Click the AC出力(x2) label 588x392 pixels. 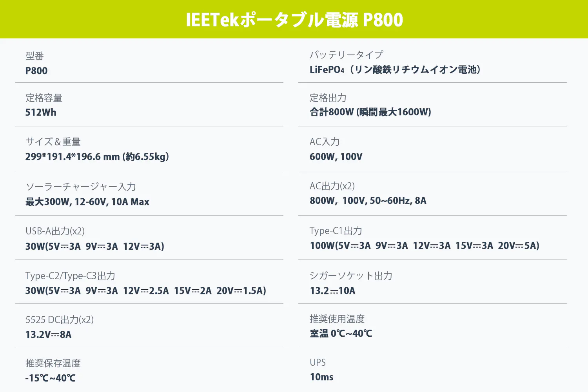(332, 186)
